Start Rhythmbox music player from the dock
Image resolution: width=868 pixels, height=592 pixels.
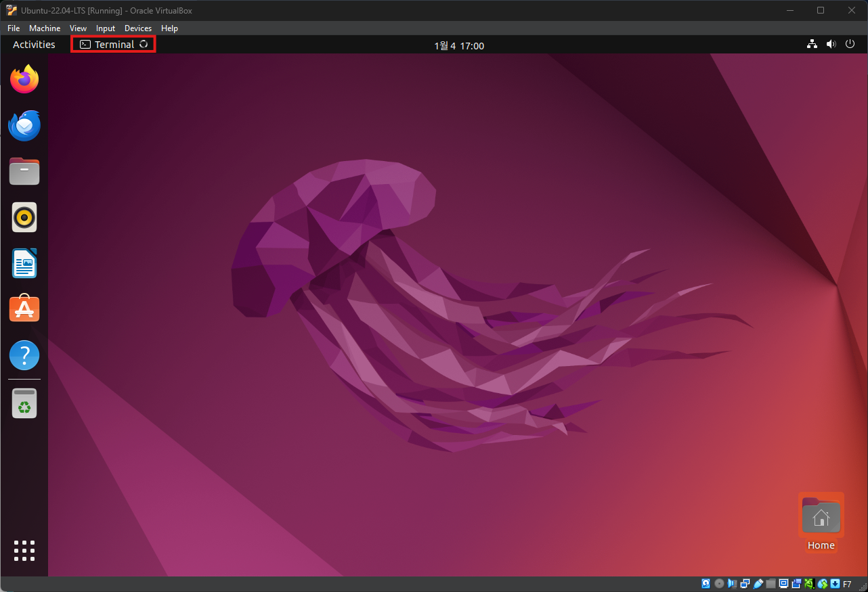point(24,217)
